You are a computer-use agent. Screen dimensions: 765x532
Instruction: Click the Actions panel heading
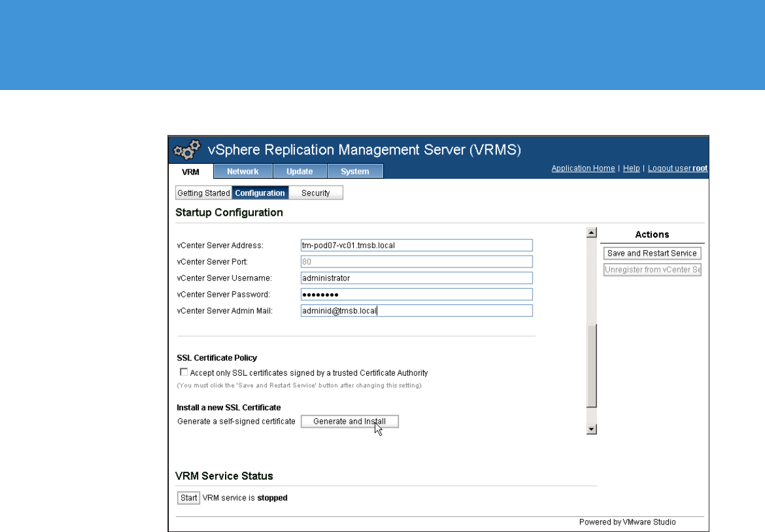coord(652,234)
